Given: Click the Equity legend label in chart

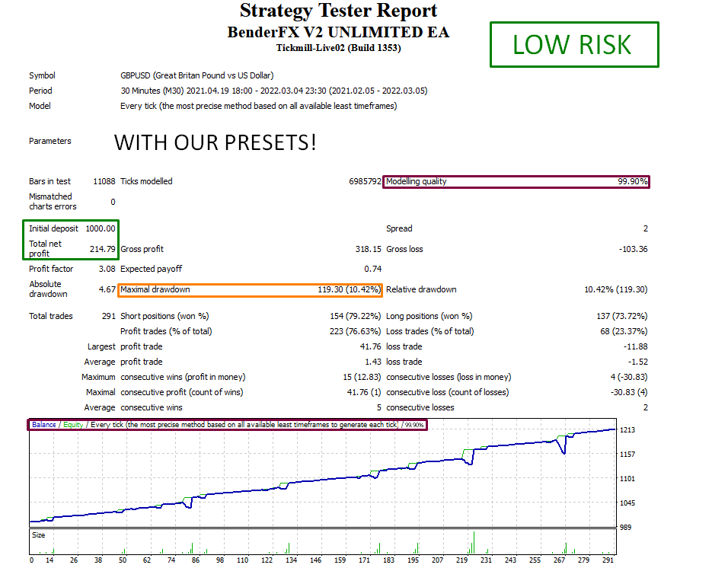Looking at the screenshot, I should (73, 425).
